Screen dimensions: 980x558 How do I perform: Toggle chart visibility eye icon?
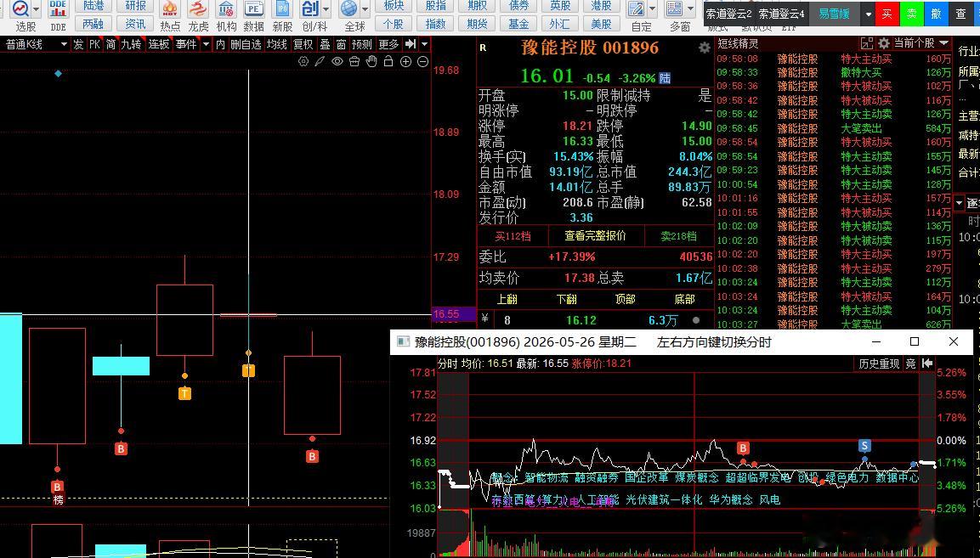coord(337,61)
